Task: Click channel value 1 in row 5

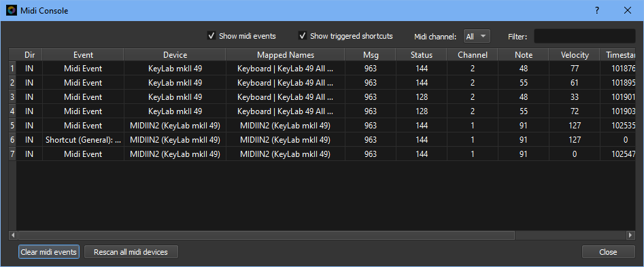Action: (473, 126)
